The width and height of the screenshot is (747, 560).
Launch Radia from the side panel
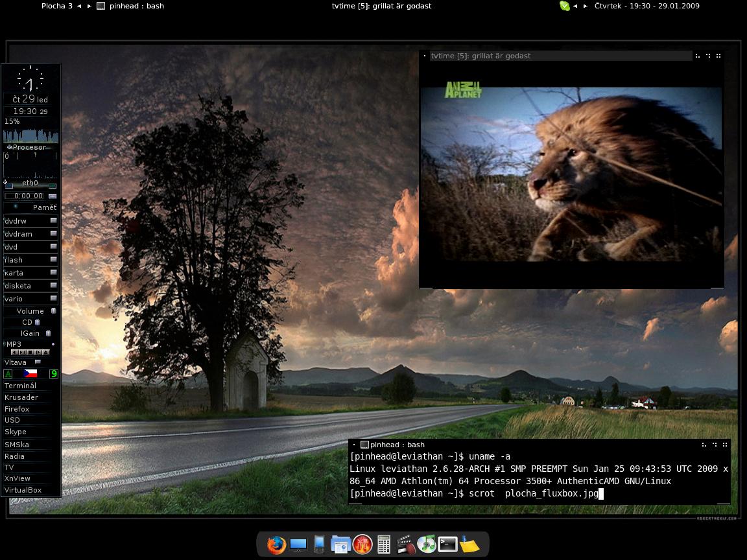pos(15,456)
